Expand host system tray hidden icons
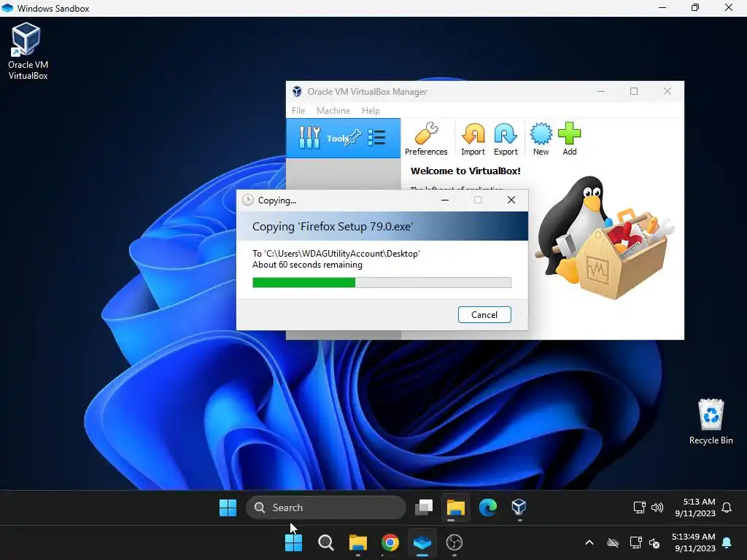 [589, 542]
